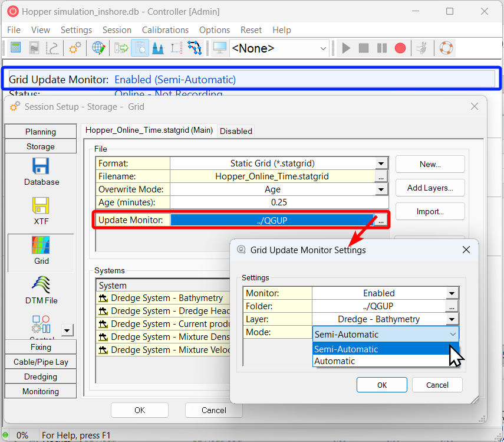The width and height of the screenshot is (504, 442).
Task: Click the globe with pencil toolbar icon
Action: click(x=98, y=48)
